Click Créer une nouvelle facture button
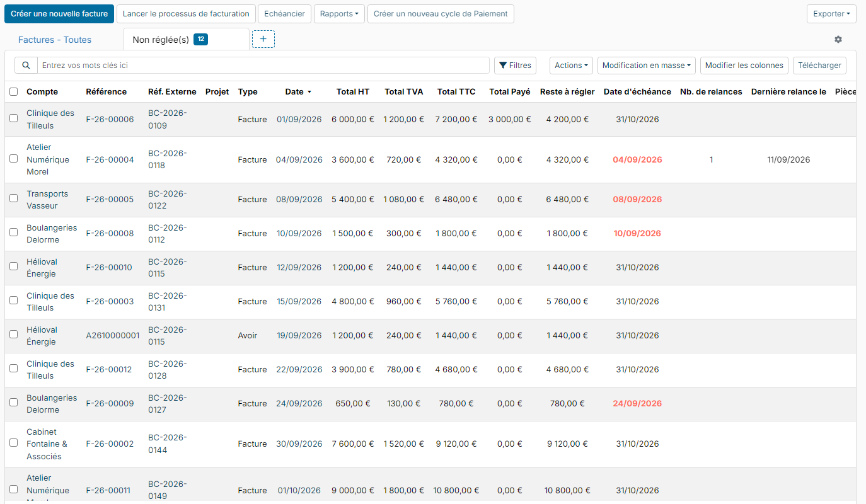The width and height of the screenshot is (866, 504). (59, 14)
